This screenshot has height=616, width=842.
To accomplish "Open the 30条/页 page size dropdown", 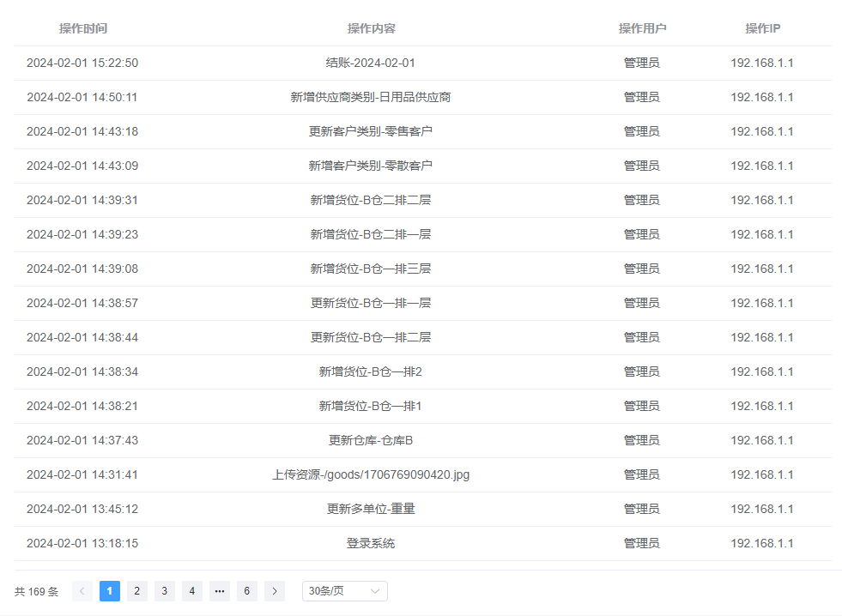I will click(344, 591).
